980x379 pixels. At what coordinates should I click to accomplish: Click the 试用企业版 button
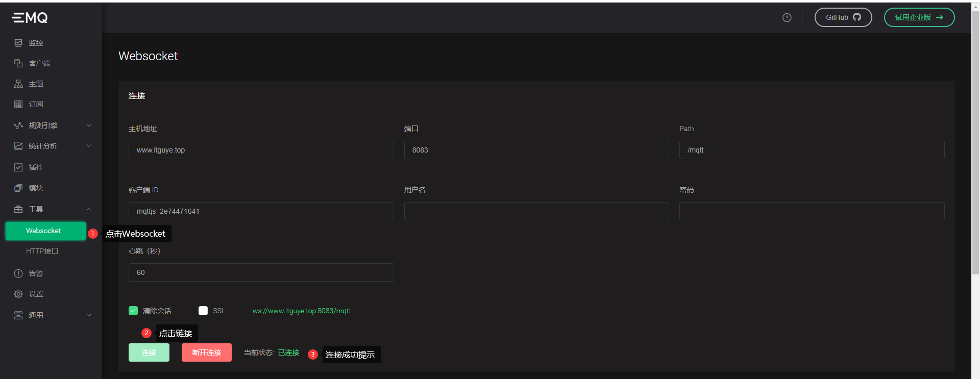coord(919,17)
